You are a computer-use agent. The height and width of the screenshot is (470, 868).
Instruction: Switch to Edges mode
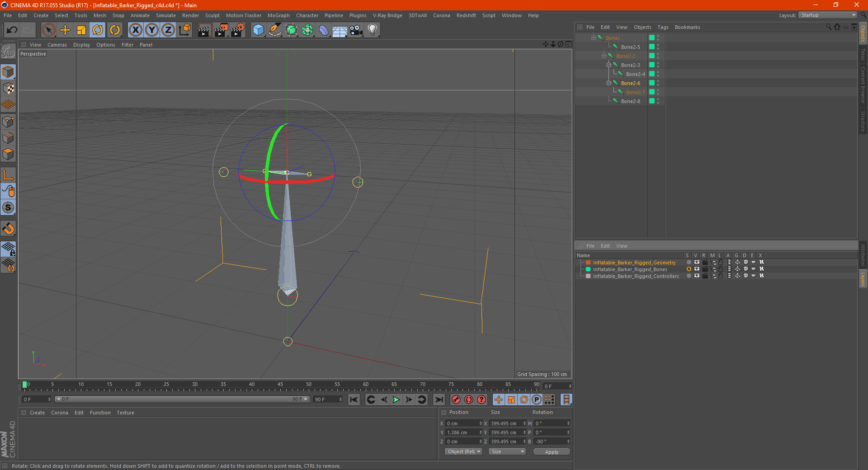[x=8, y=138]
